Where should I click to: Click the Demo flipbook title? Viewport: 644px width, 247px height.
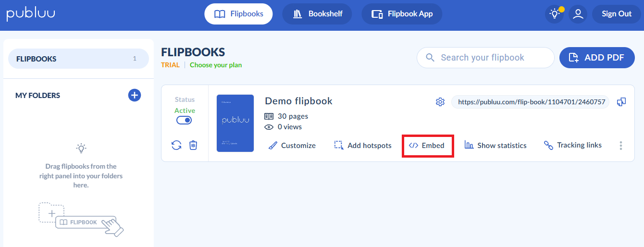pos(298,101)
